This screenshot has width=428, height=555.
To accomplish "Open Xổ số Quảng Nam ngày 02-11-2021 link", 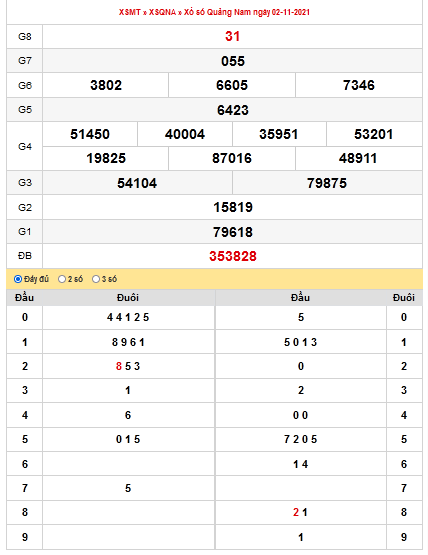I will pyautogui.click(x=247, y=12).
